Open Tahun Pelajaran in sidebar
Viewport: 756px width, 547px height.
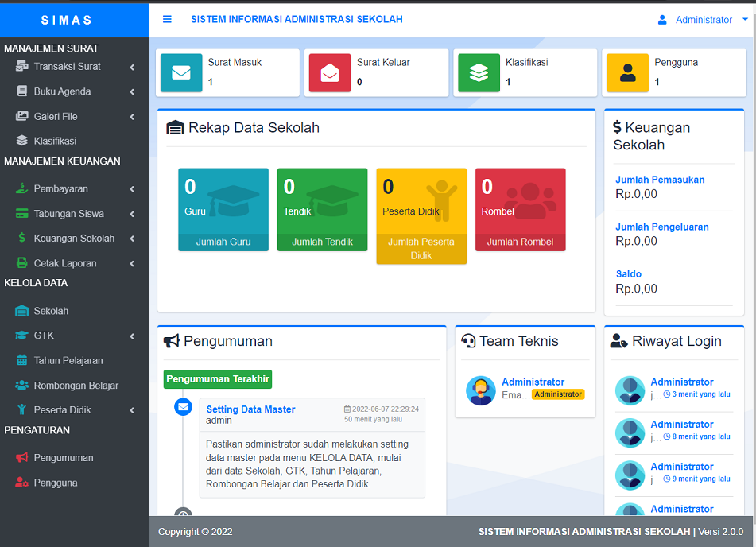[74, 360]
